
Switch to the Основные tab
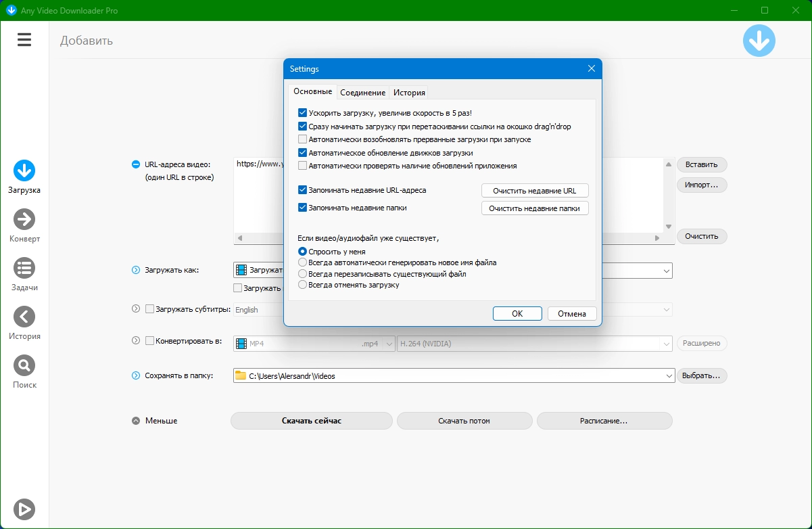312,91
